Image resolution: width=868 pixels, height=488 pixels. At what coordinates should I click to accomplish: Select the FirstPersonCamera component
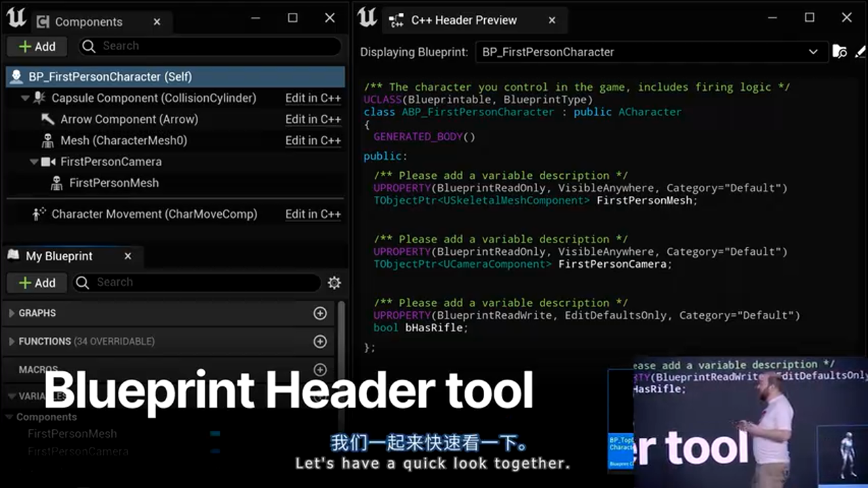tap(111, 162)
